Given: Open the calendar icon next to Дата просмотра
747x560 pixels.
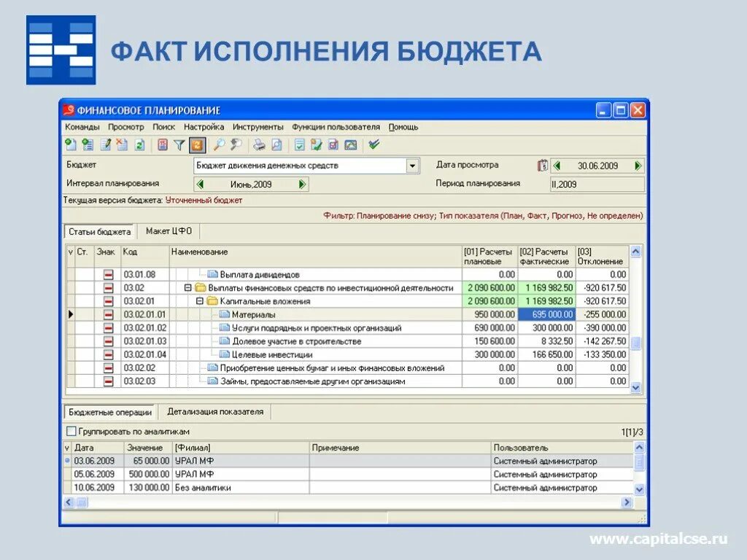Looking at the screenshot, I should 541,166.
